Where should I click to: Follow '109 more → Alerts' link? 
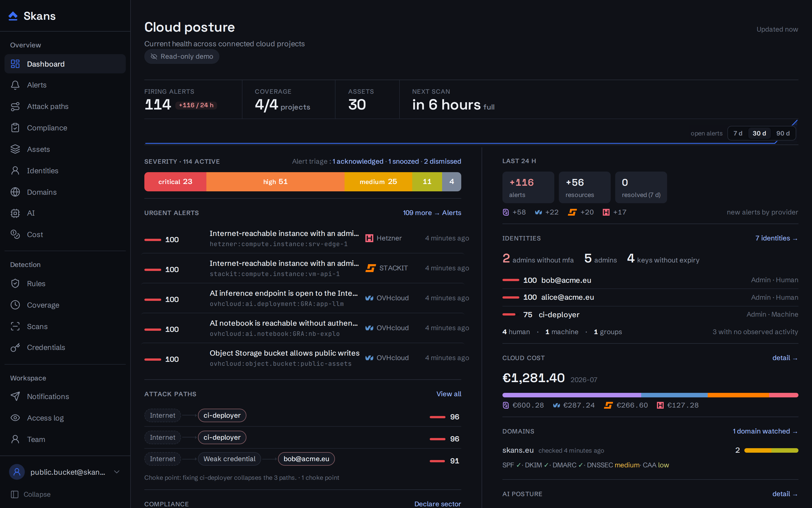tap(432, 213)
